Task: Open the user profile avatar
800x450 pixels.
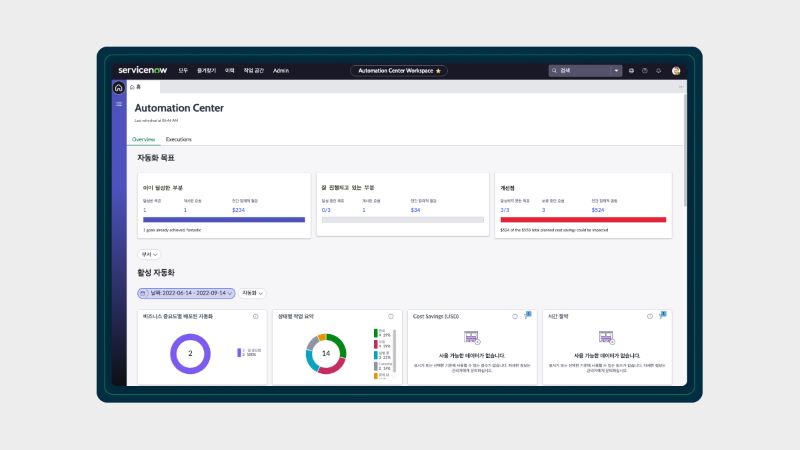Action: click(676, 71)
